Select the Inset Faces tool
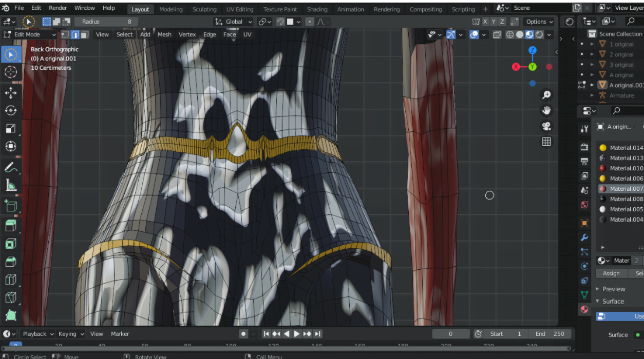This screenshot has width=644, height=359. tap(11, 244)
